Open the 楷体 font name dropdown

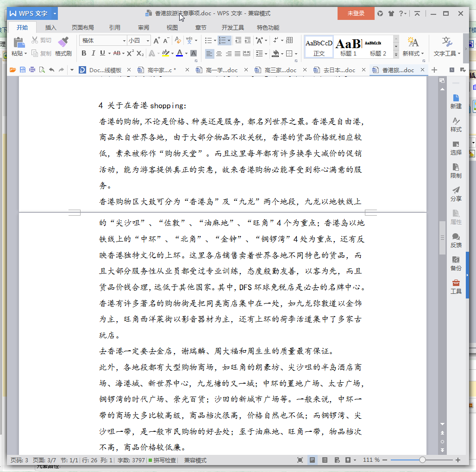click(124, 41)
